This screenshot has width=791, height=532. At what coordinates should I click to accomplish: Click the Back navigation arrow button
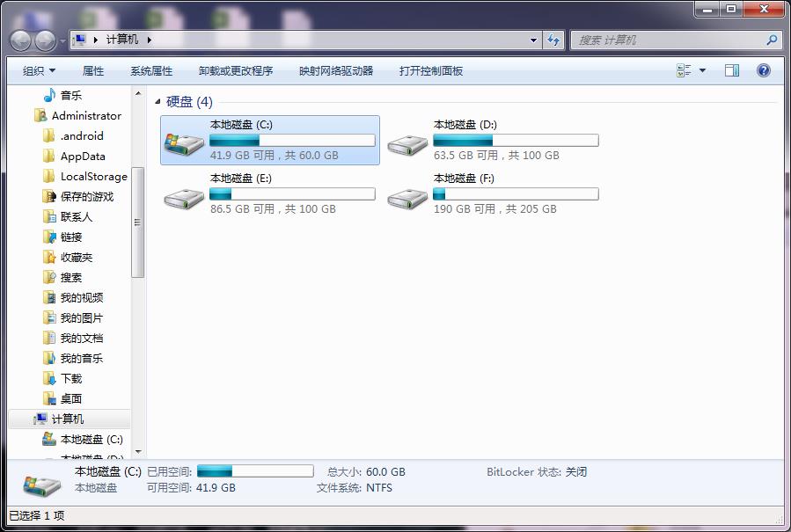20,40
